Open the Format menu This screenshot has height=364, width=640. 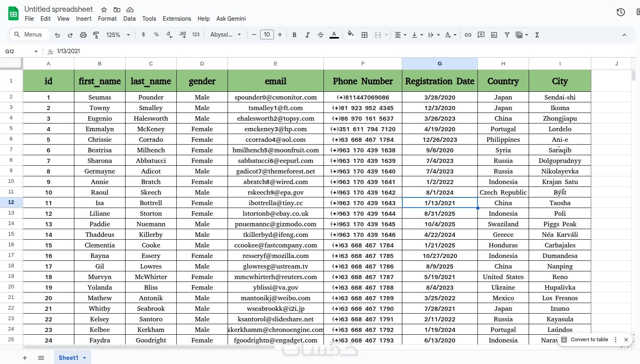pos(107,19)
